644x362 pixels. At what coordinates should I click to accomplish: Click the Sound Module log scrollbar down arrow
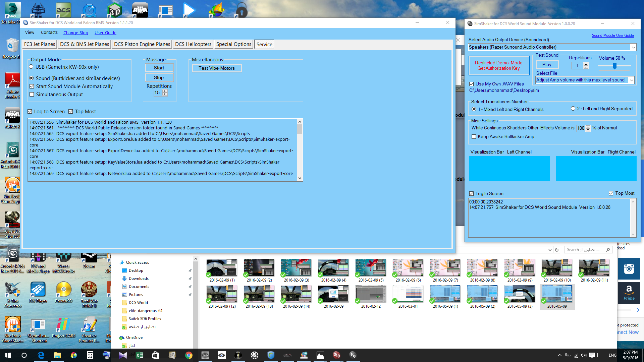click(633, 234)
